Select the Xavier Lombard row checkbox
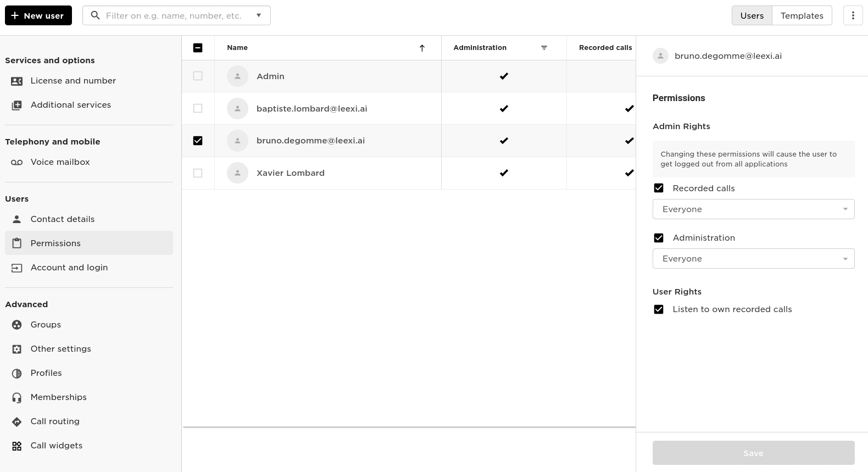The width and height of the screenshot is (868, 472). point(198,173)
